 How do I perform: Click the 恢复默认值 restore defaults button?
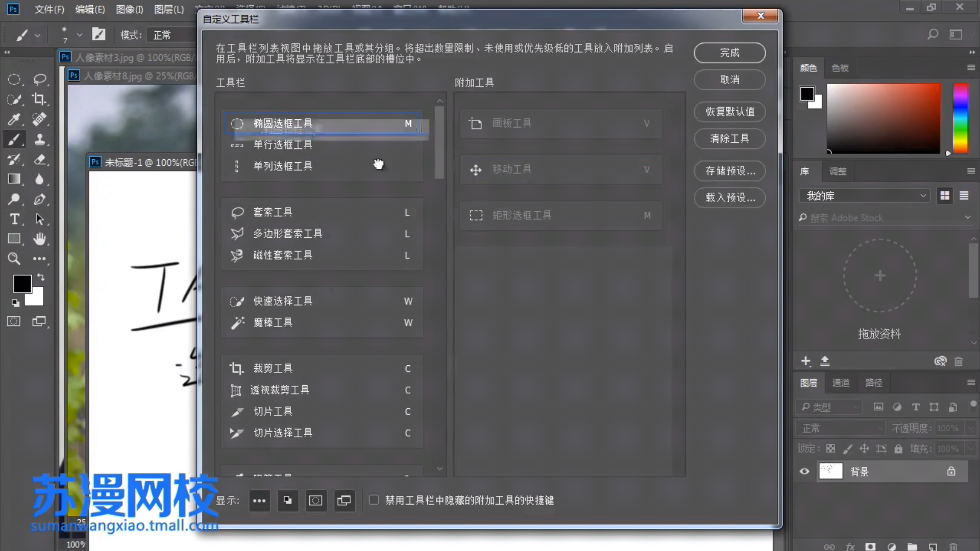[729, 112]
